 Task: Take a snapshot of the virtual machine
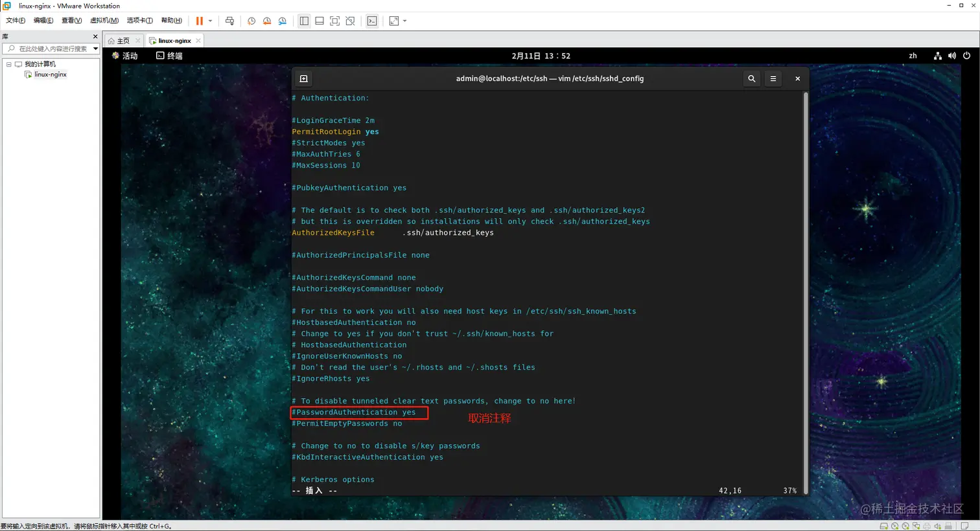(x=251, y=21)
